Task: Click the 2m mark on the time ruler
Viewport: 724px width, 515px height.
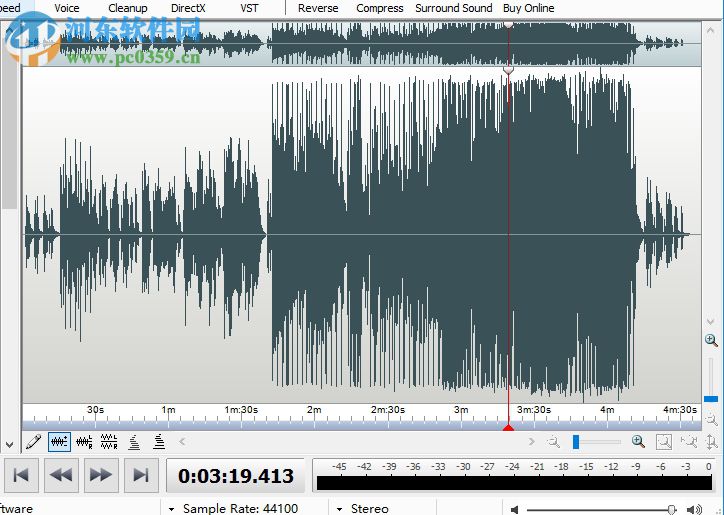Action: [314, 410]
